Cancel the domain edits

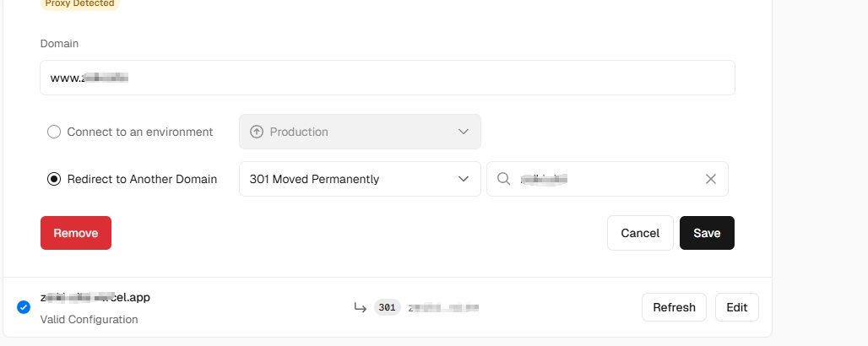640,233
